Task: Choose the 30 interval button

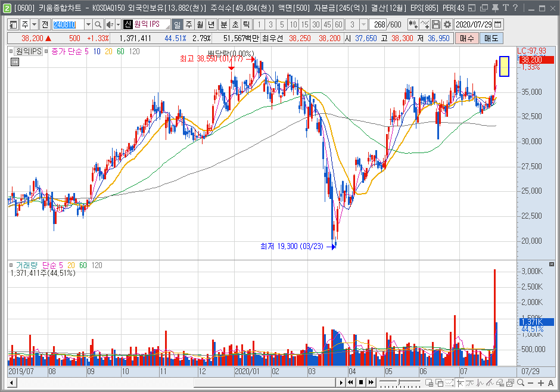Action: (316, 24)
